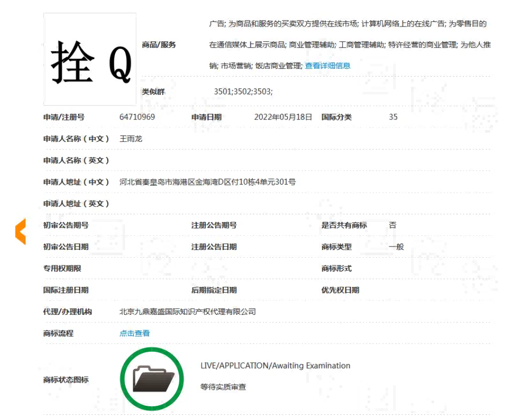Open the 查看详细信息 link
Viewport: 505px width, 420px height.
[327, 66]
